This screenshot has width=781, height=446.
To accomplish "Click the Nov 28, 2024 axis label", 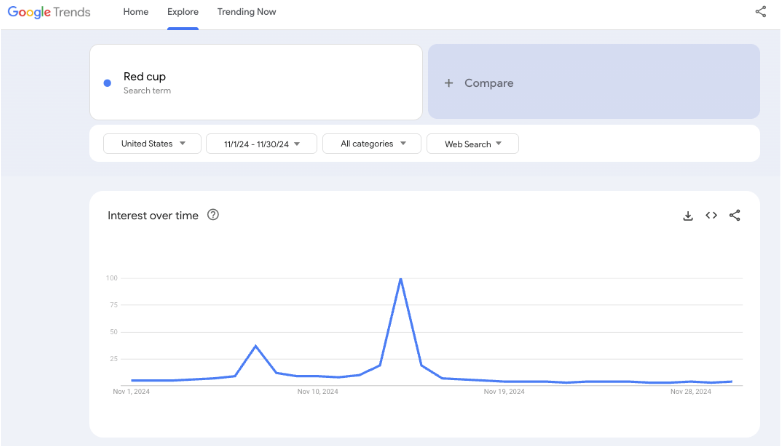I will point(691,392).
